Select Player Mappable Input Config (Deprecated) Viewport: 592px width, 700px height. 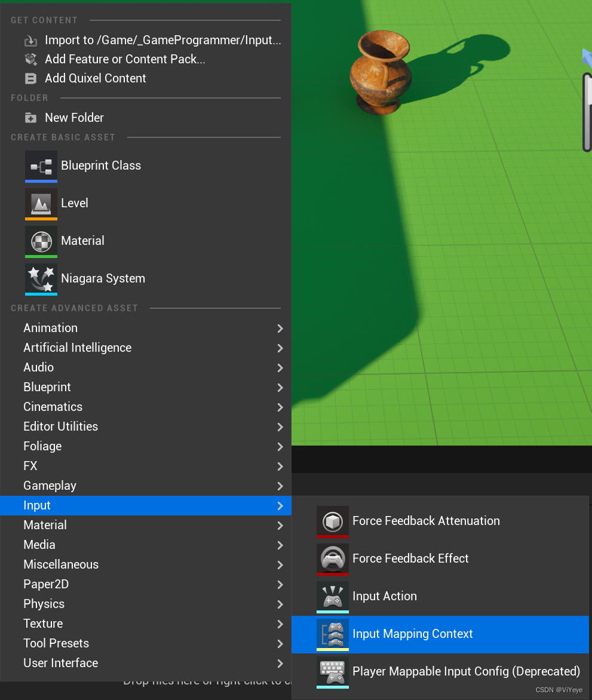pyautogui.click(x=440, y=672)
